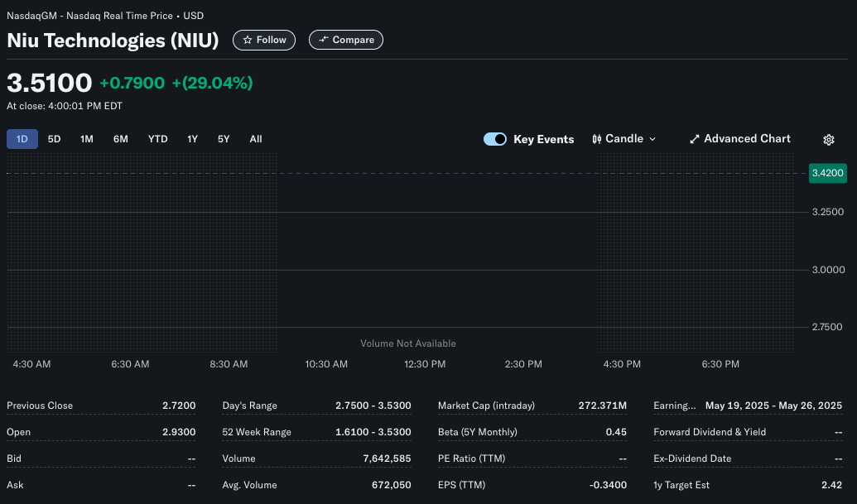Open the Candle chart type dropdown
The height and width of the screenshot is (504, 857).
click(x=624, y=139)
